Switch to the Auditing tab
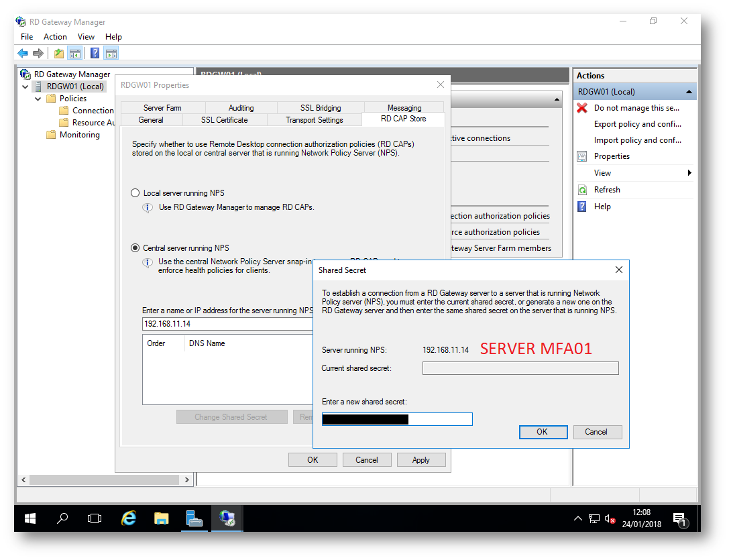 [241, 108]
